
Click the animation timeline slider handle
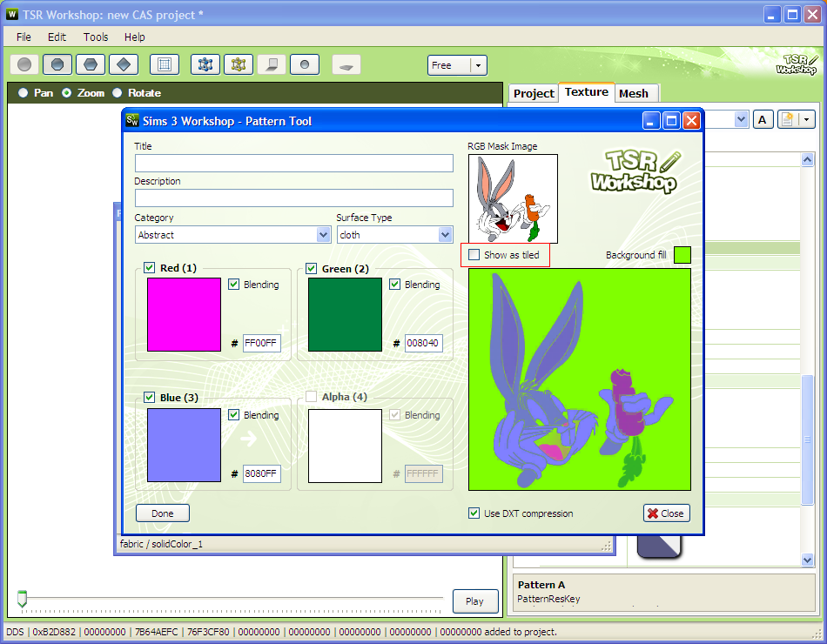22,599
